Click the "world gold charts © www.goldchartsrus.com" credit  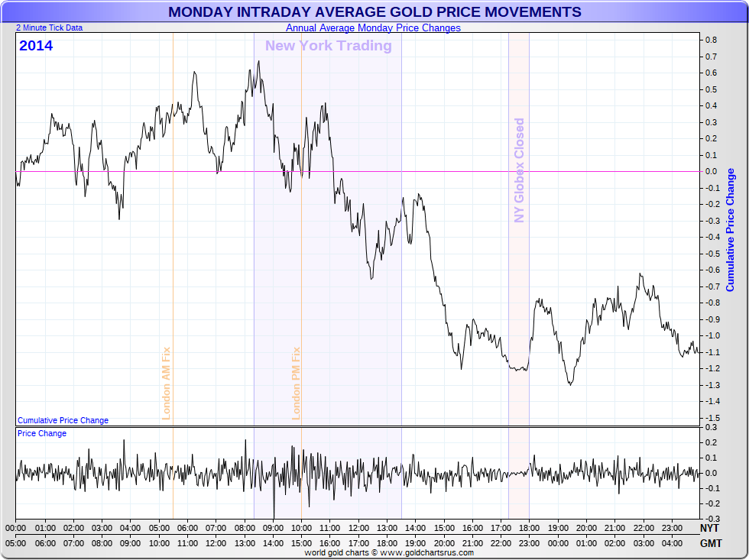(389, 553)
